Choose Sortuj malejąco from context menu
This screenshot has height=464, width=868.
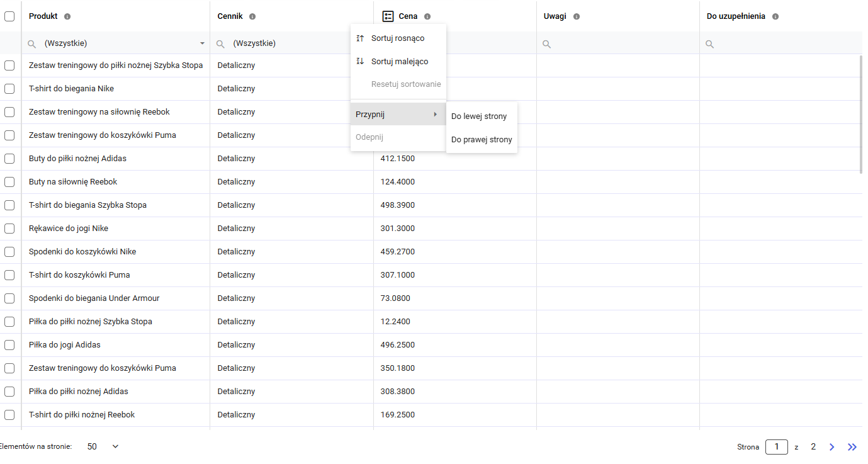[x=399, y=62]
